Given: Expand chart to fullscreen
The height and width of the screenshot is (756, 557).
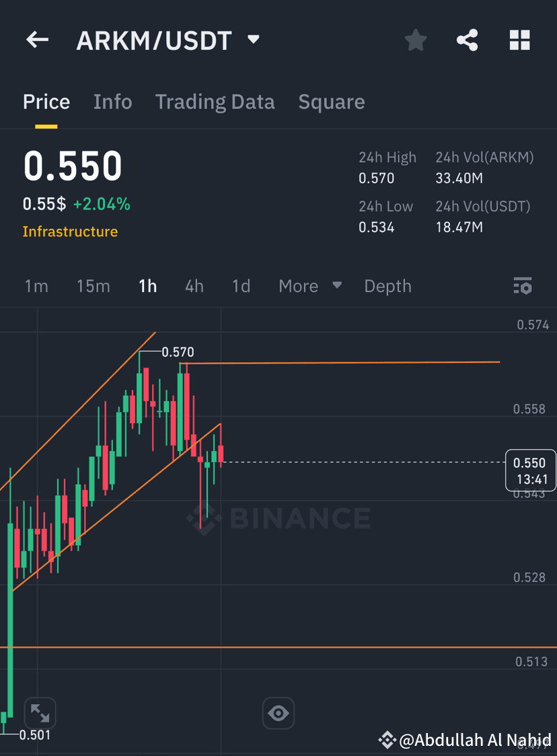Looking at the screenshot, I should click(x=40, y=713).
